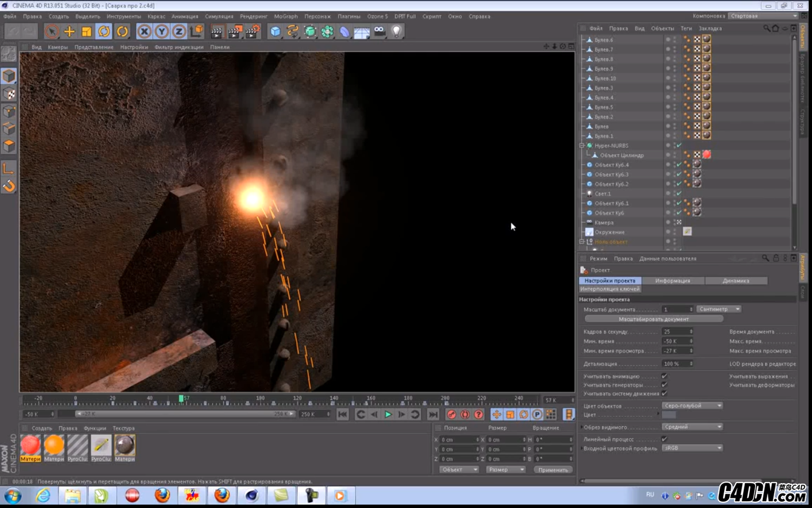Select Свет.1 light in object manager

pyautogui.click(x=603, y=194)
